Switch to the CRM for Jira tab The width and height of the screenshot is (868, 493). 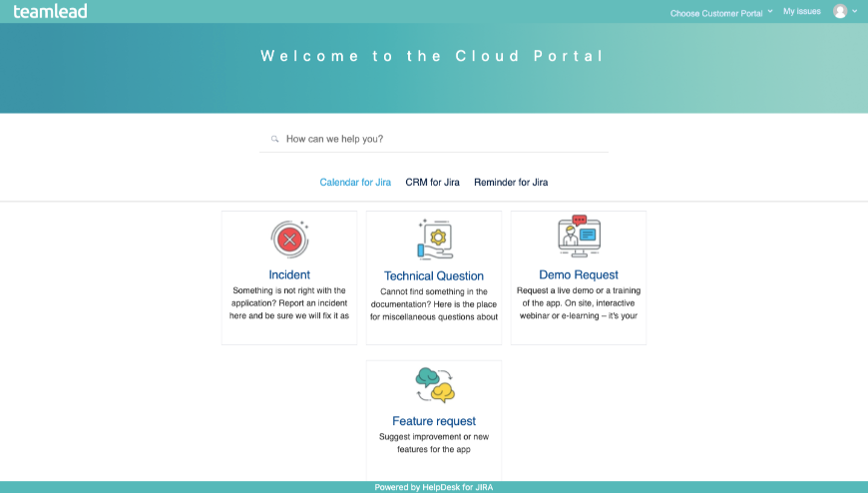(x=432, y=183)
